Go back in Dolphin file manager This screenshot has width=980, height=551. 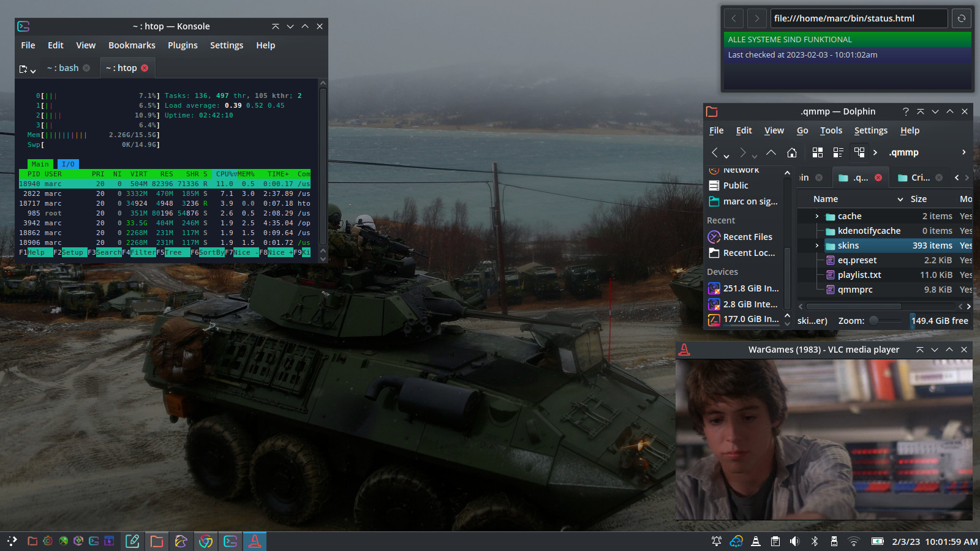(714, 152)
